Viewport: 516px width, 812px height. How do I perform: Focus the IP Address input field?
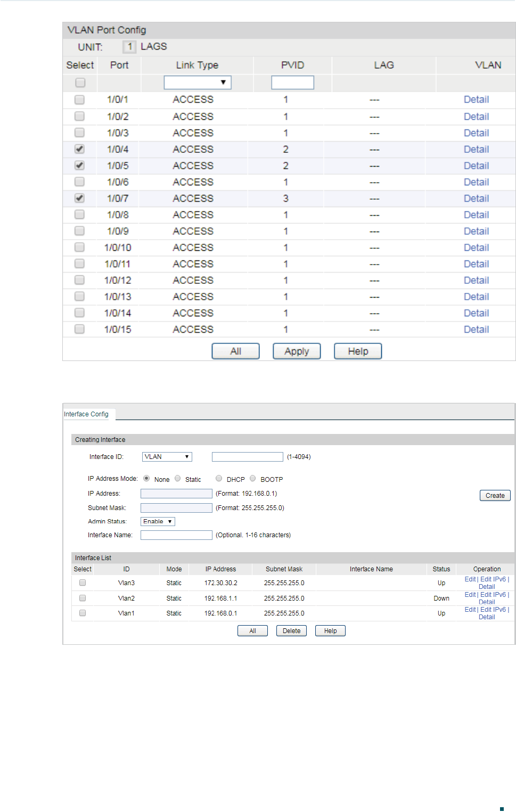[x=176, y=494]
